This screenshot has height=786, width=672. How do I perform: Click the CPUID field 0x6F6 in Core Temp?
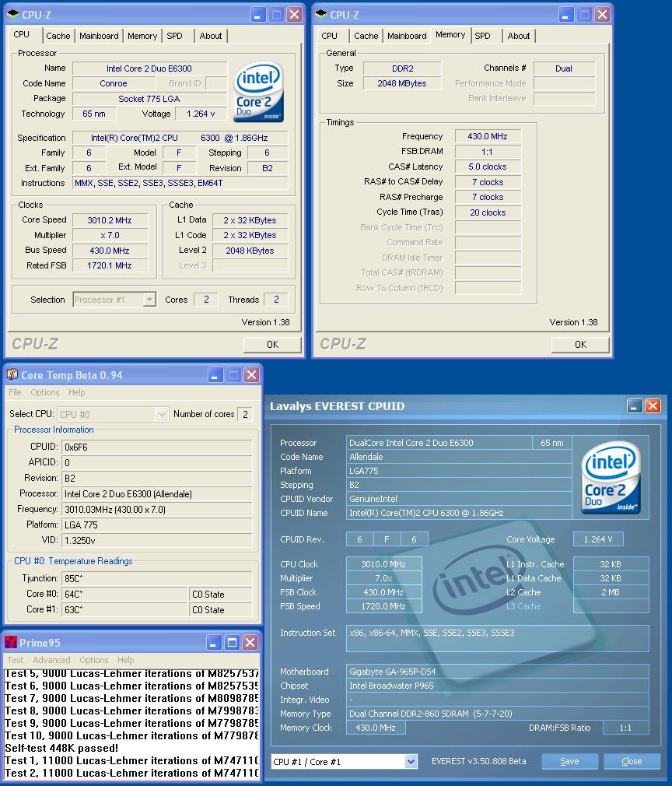coord(156,447)
